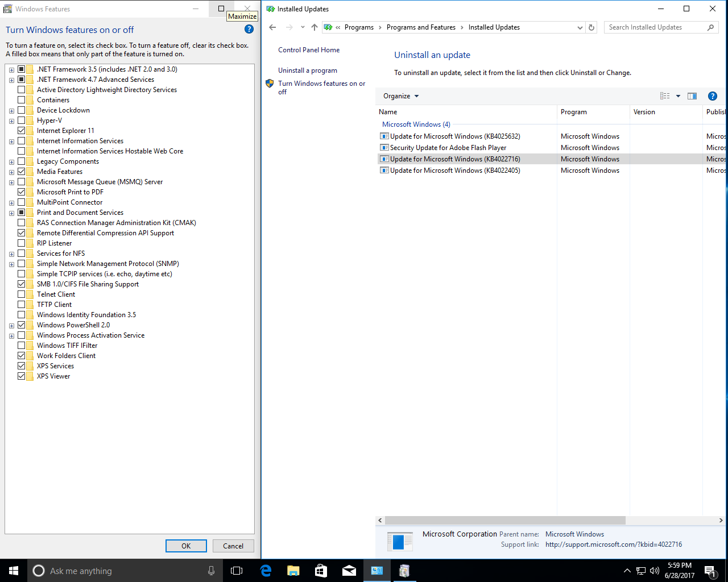Enable Telnet Client checkbox

tap(21, 294)
